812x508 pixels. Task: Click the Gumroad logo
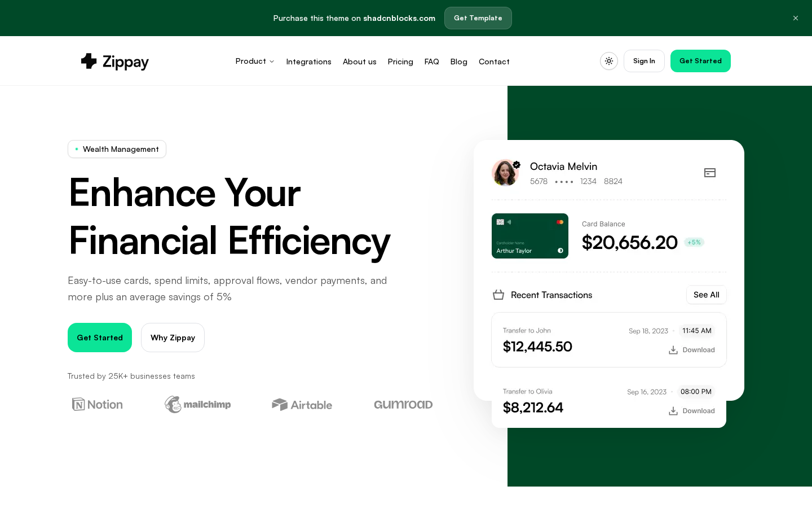point(403,404)
